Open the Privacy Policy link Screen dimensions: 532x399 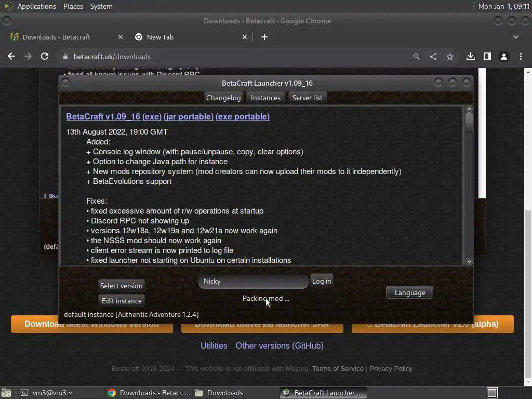pos(391,369)
